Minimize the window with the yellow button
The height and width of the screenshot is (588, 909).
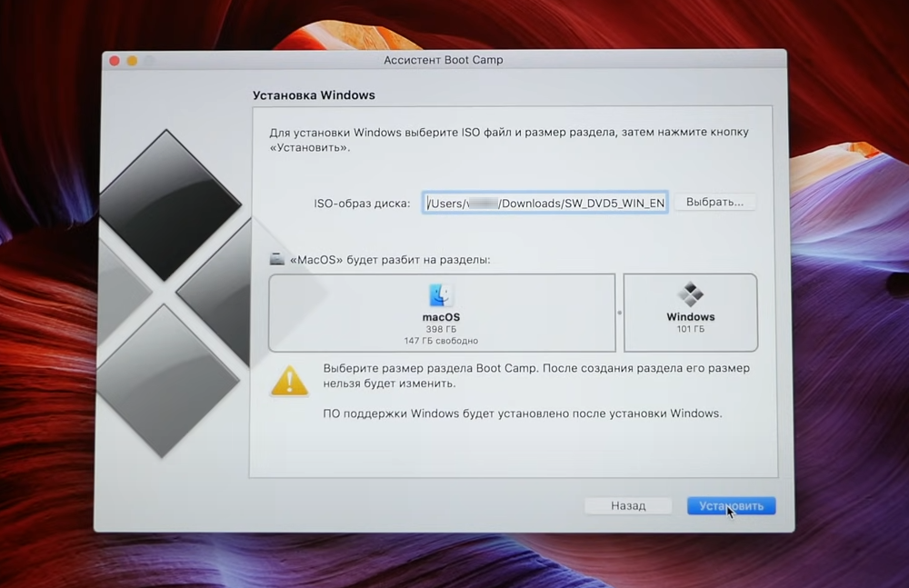click(132, 61)
